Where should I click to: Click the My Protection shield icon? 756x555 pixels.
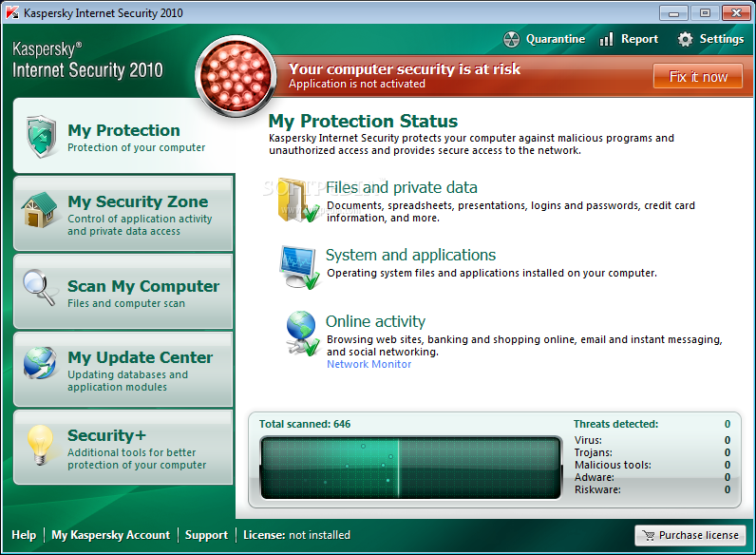pyautogui.click(x=42, y=136)
